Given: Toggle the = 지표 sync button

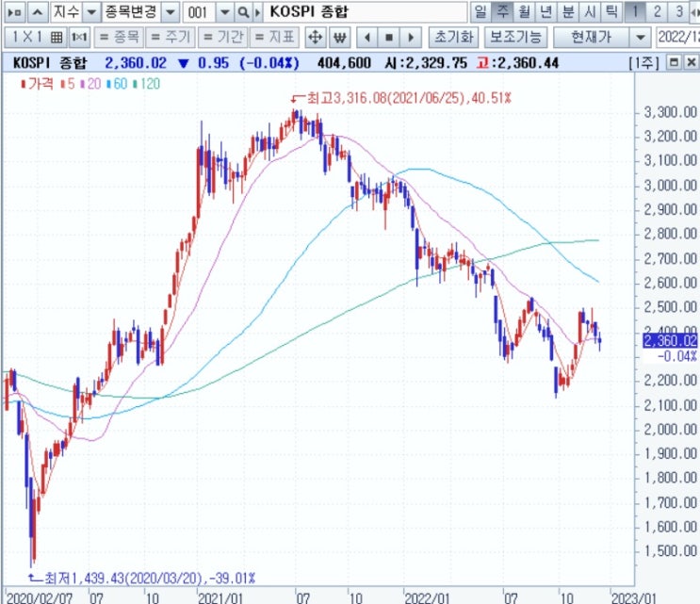Looking at the screenshot, I should point(274,37).
